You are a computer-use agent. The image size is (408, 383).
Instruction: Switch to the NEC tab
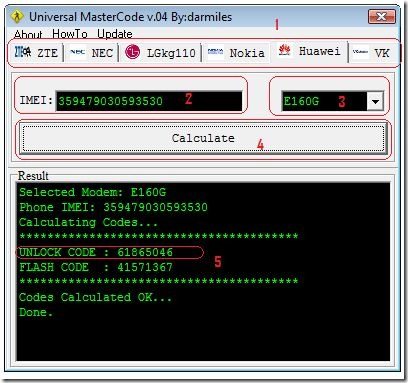tap(91, 53)
